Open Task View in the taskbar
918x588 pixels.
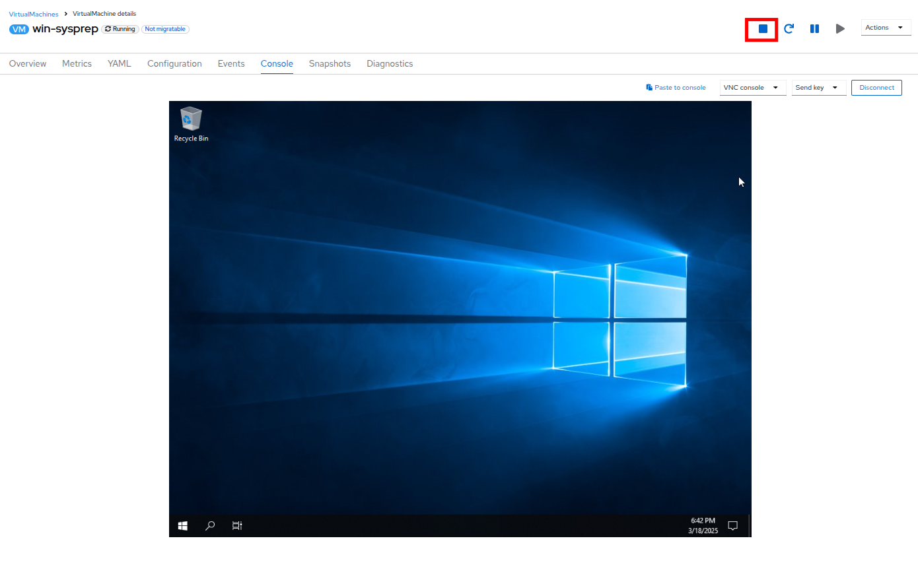pyautogui.click(x=237, y=526)
